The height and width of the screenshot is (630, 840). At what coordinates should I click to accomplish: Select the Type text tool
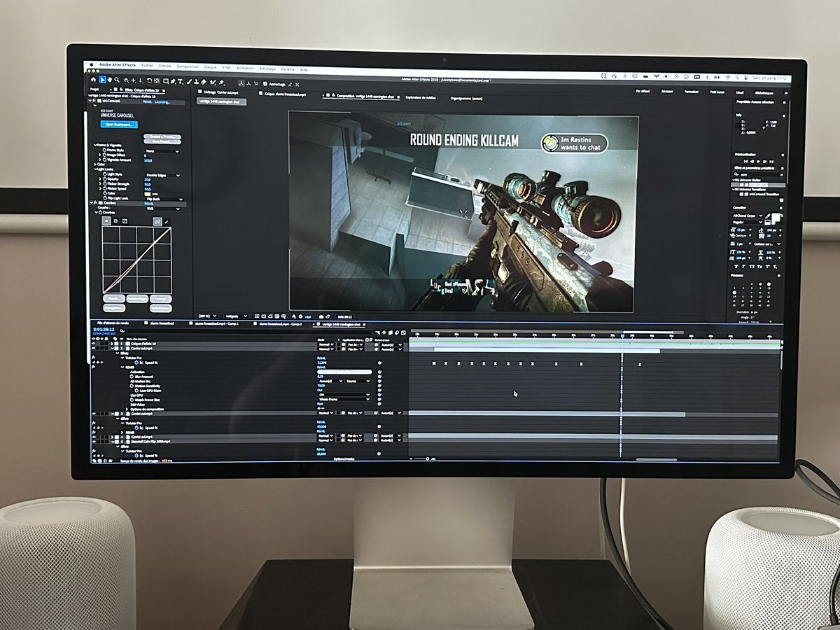(x=180, y=81)
